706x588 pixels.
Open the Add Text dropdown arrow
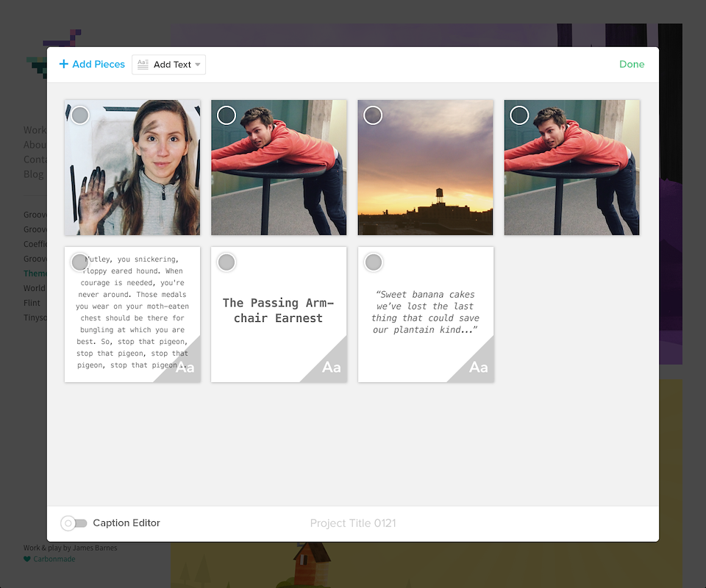point(198,65)
